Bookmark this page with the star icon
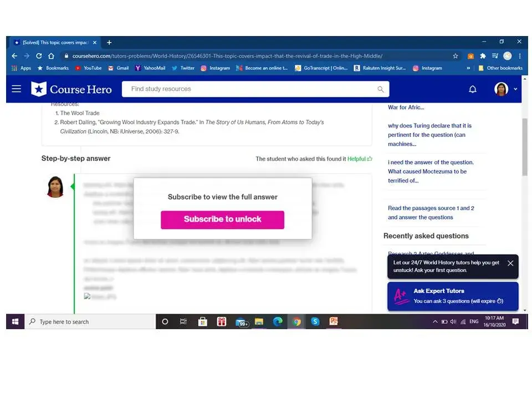The image size is (532, 399). click(456, 56)
